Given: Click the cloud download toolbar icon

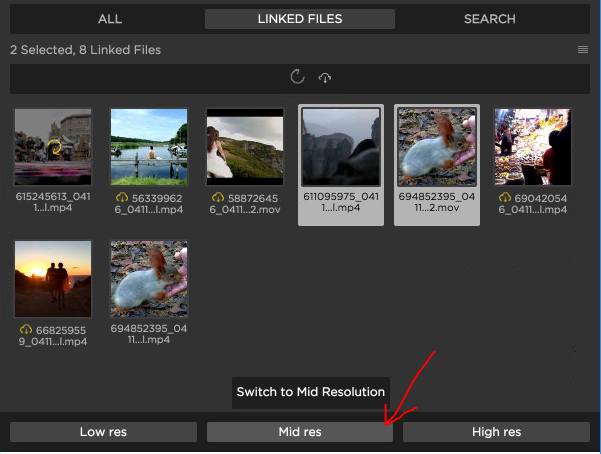Looking at the screenshot, I should point(325,78).
